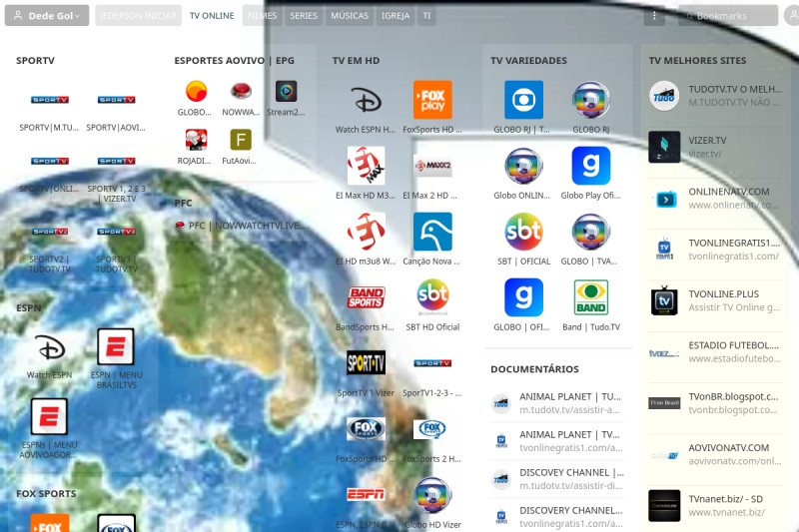This screenshot has width=799, height=532.
Task: Open the BandSports H... icon
Action: [x=366, y=297]
